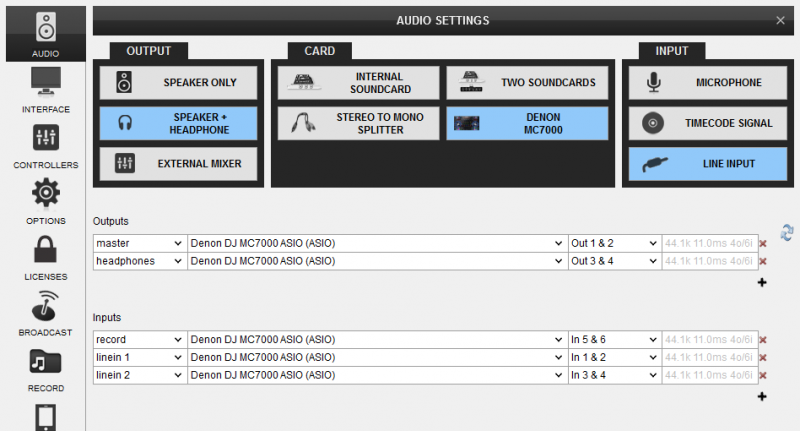This screenshot has height=431, width=800.
Task: Click master row latency info text
Action: (x=709, y=243)
